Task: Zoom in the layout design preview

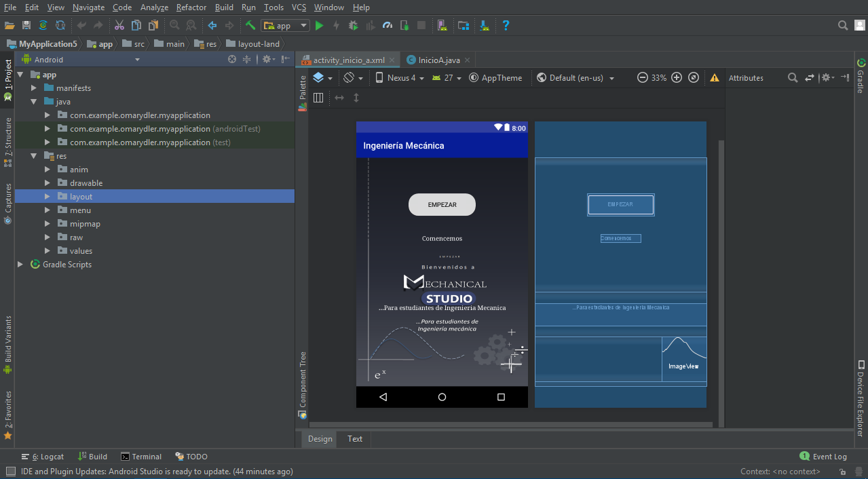Action: point(677,77)
